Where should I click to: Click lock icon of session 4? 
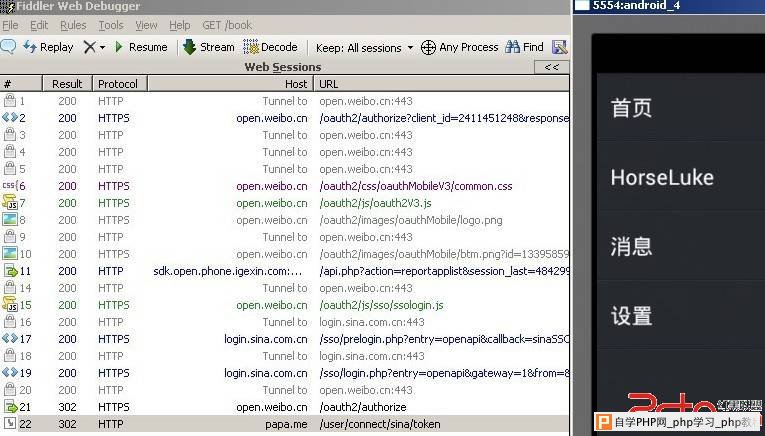click(9, 152)
